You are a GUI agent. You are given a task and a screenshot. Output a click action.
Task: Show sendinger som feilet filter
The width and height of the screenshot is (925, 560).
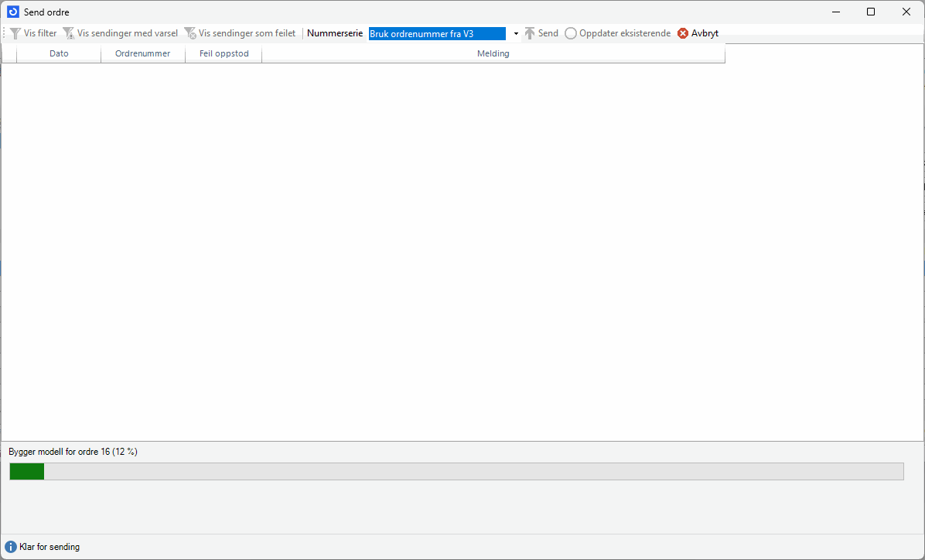tap(240, 34)
